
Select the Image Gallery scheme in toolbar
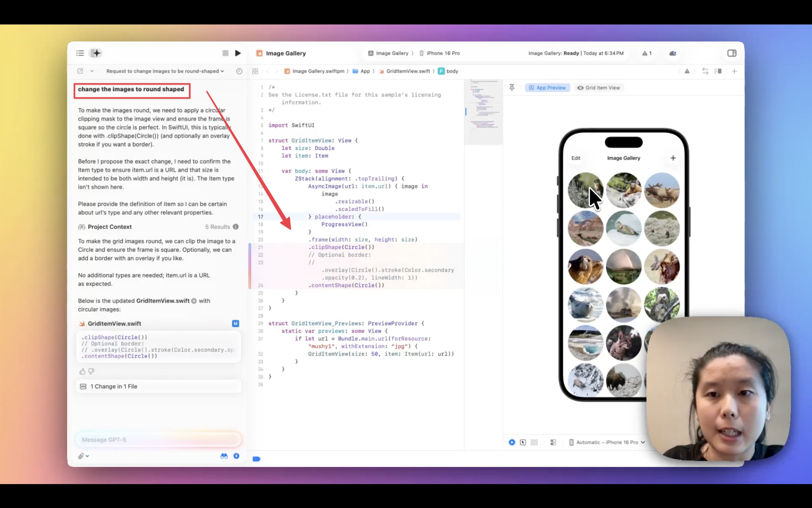click(x=389, y=53)
